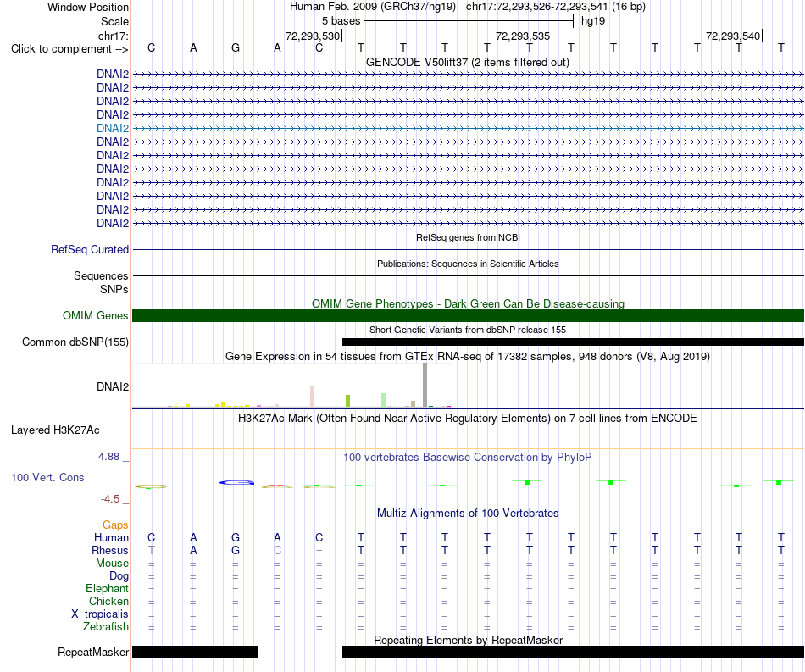Click the 72,293,540 coordinate label
Viewport: 805px width, 672px height.
[733, 36]
